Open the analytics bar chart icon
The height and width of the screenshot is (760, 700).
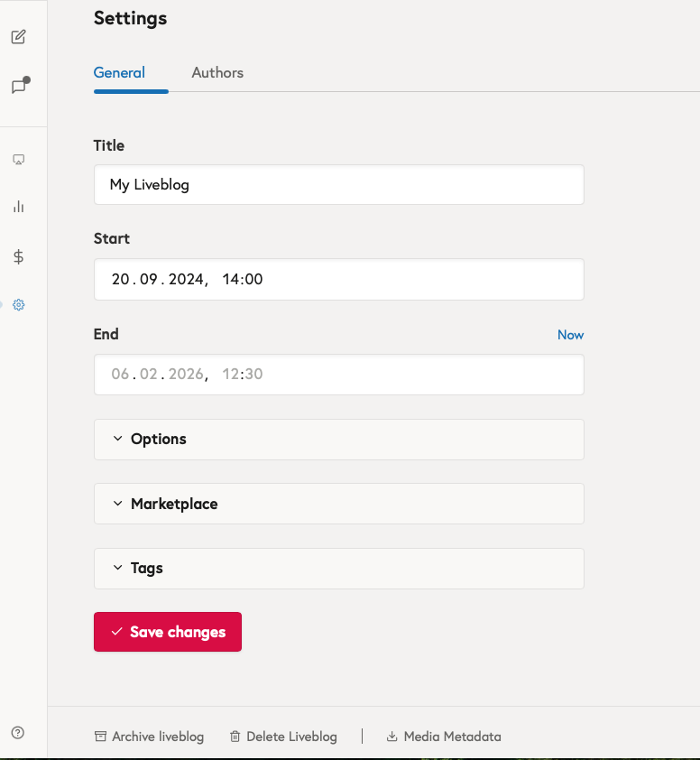[18, 207]
